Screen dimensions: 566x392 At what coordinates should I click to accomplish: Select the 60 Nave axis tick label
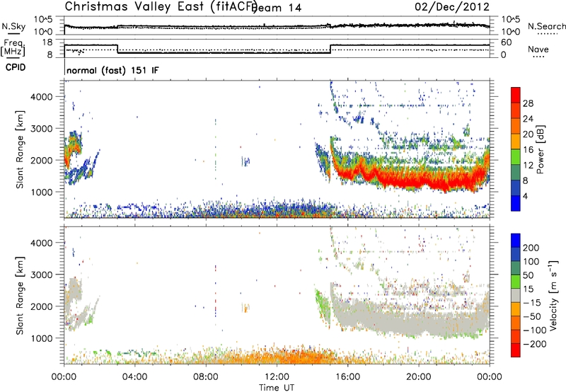pyautogui.click(x=507, y=42)
